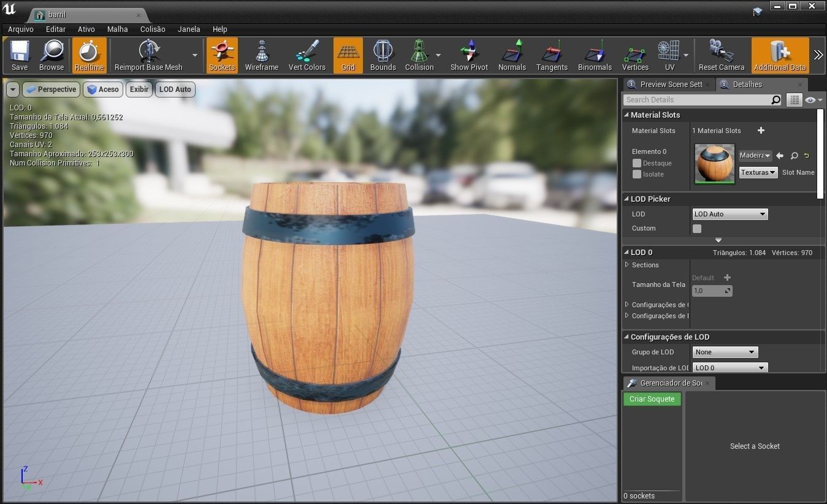This screenshot has width=827, height=504.
Task: Toggle Bounds display
Action: 383,55
